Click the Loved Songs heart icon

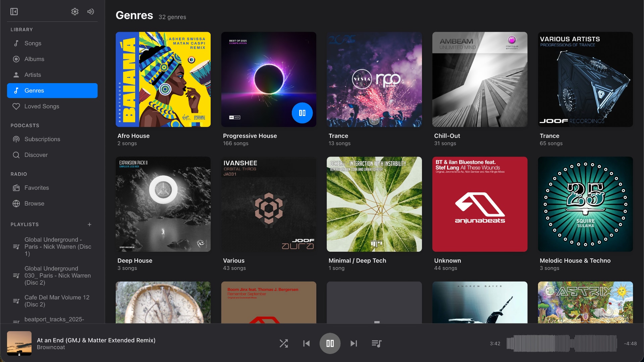tap(16, 106)
